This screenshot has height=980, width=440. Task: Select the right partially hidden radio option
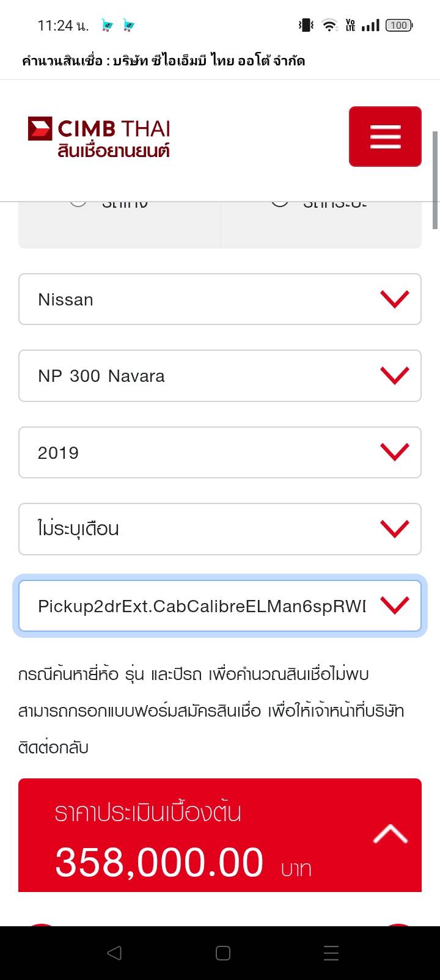280,203
